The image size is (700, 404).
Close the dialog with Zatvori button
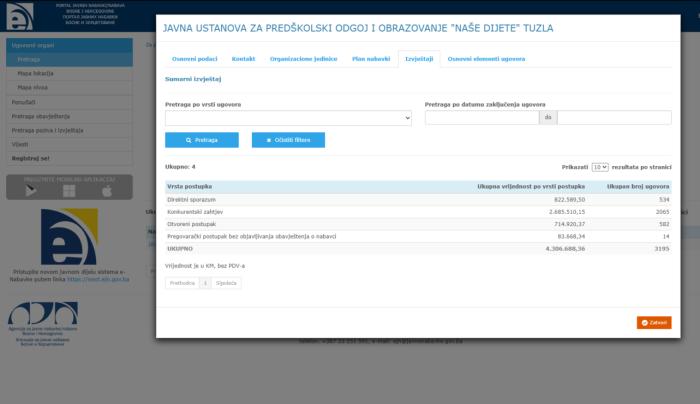tap(654, 323)
